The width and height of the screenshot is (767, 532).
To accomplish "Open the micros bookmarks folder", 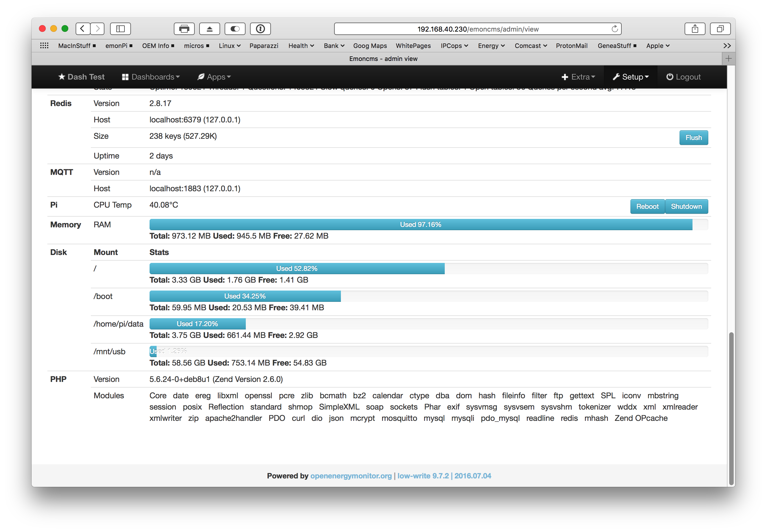I will 196,46.
